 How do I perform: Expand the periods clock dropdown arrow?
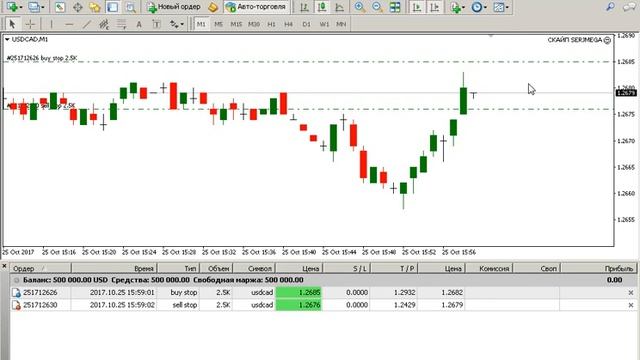[485, 7]
